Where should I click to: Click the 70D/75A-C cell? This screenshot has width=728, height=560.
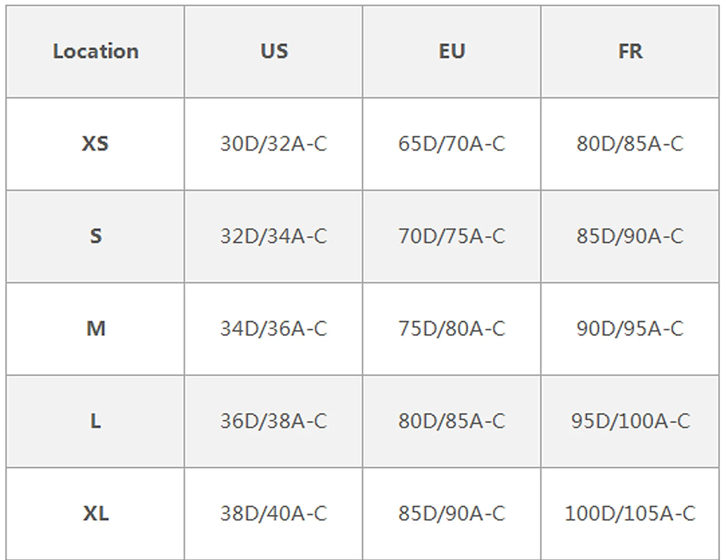(452, 236)
